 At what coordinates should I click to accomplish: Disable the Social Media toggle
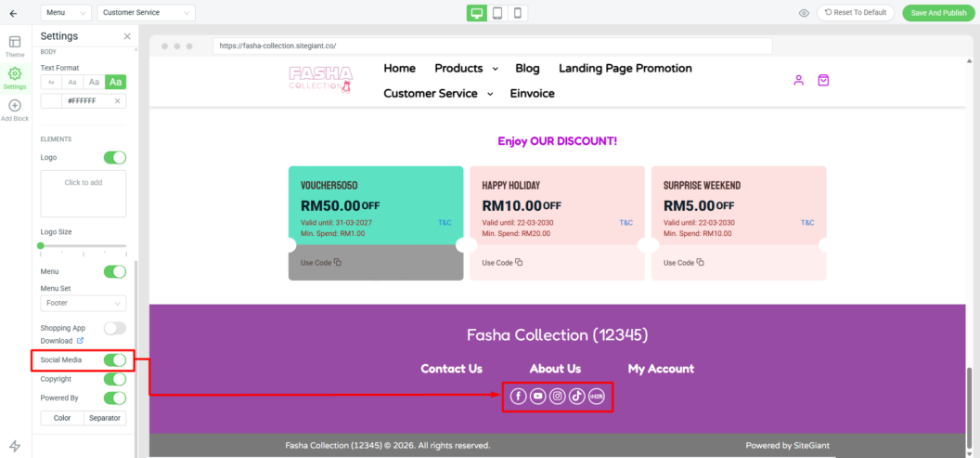(x=114, y=360)
